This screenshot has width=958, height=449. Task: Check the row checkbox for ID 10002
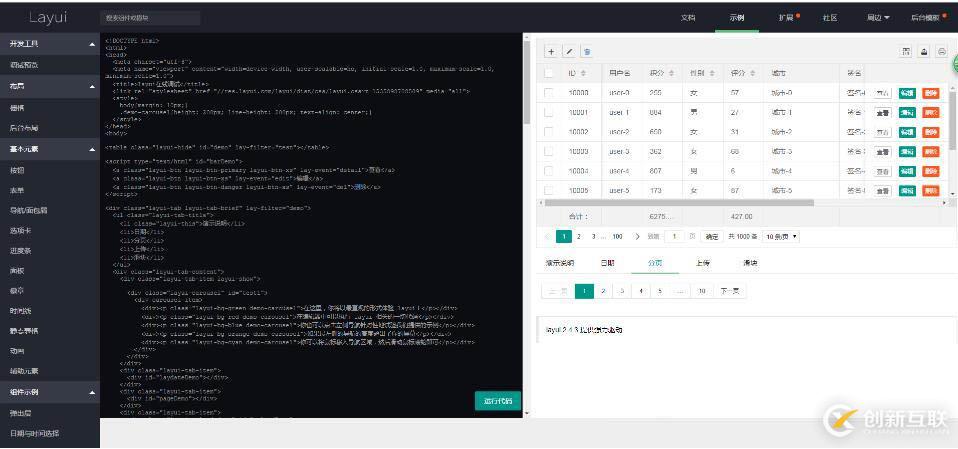pos(549,132)
